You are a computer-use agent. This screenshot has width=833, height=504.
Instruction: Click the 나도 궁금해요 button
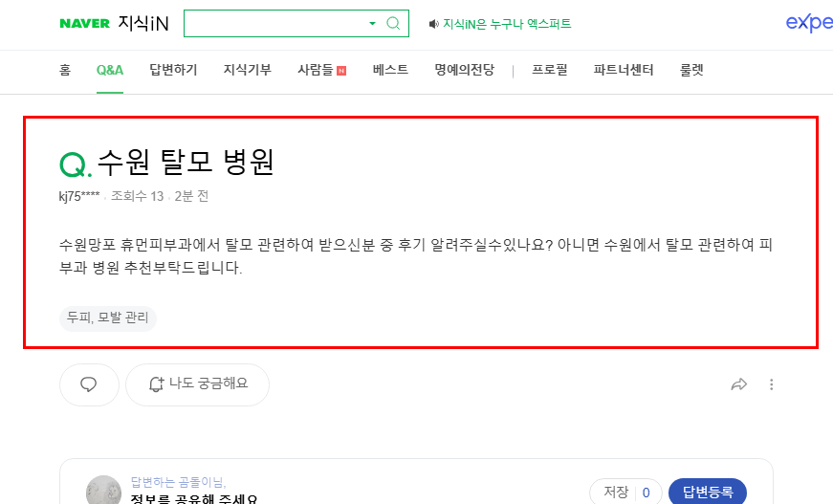[x=198, y=384]
